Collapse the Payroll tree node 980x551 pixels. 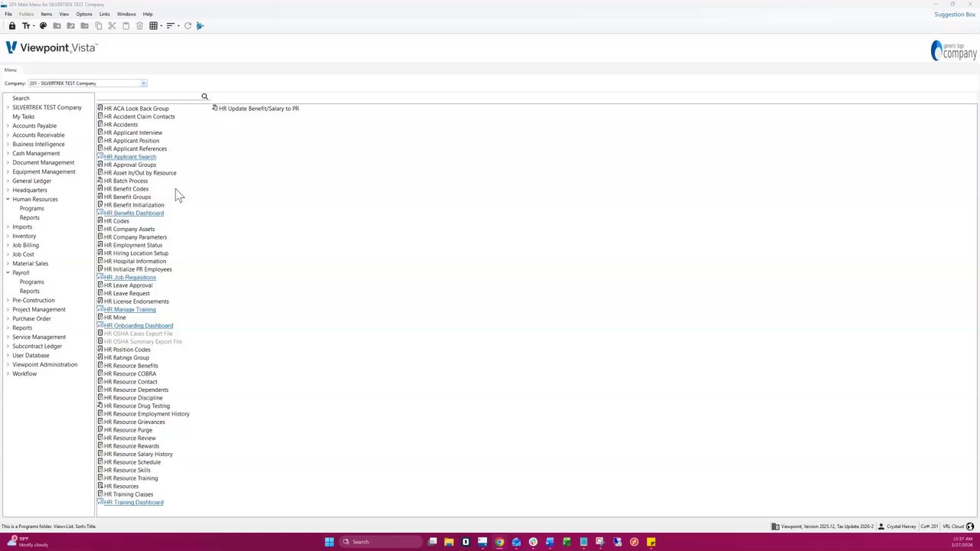(x=8, y=272)
